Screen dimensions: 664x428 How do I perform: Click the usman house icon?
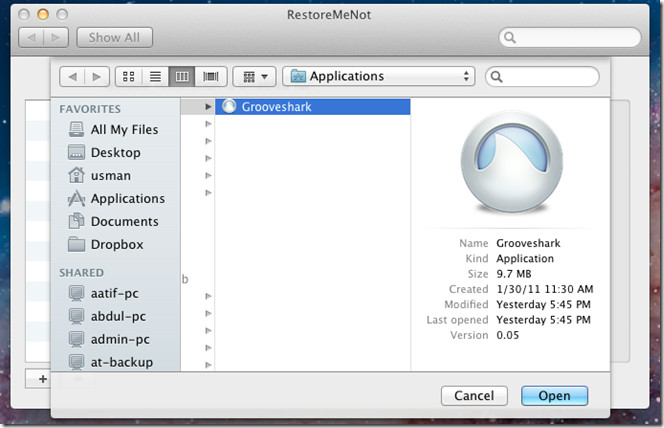click(x=76, y=175)
